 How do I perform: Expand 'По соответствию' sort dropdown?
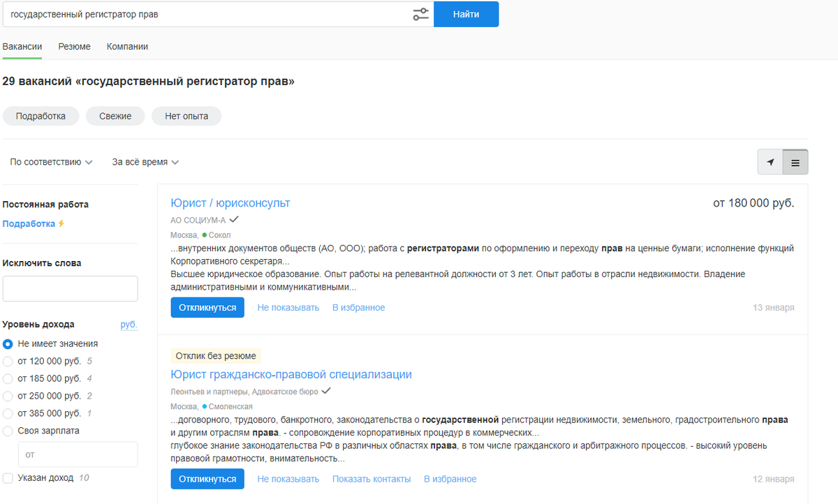[x=51, y=162]
